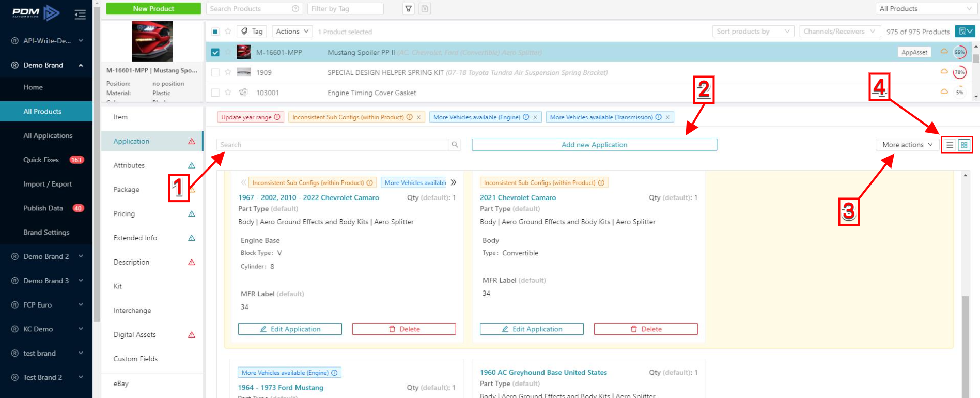Click Add new Application
This screenshot has height=398, width=980.
pos(594,145)
